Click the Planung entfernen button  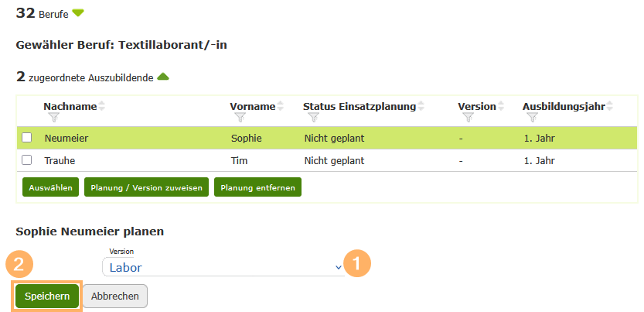point(258,187)
